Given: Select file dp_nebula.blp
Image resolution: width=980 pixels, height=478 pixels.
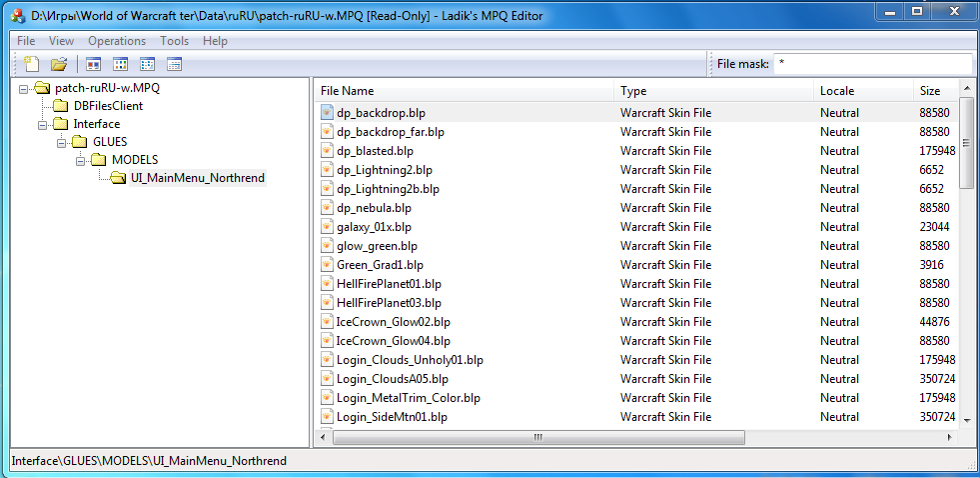Looking at the screenshot, I should (374, 208).
